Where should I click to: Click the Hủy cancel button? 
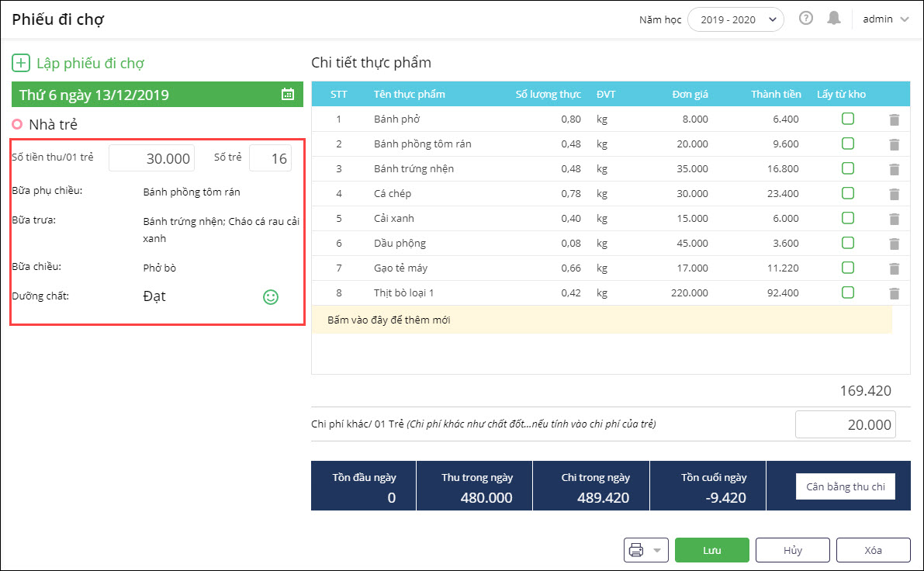793,550
